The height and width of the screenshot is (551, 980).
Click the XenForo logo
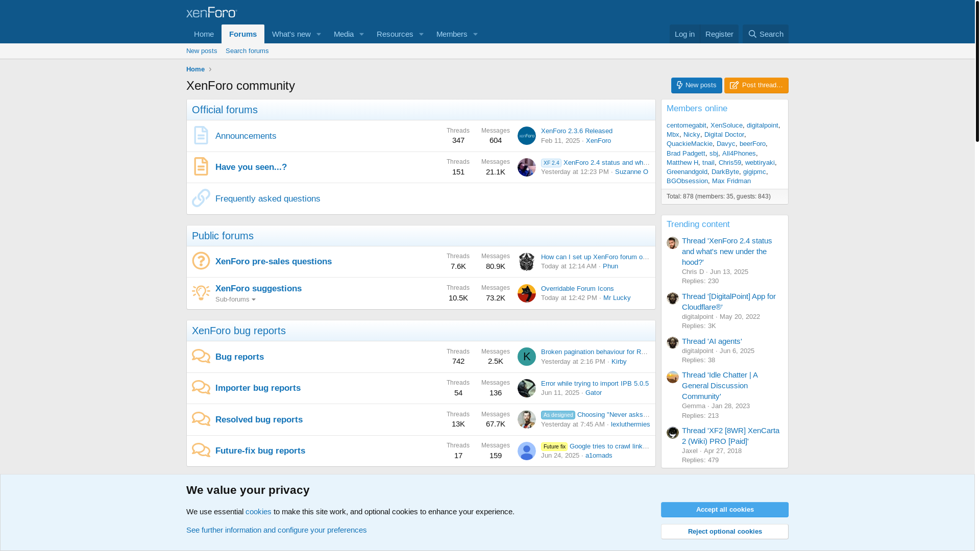click(x=212, y=12)
